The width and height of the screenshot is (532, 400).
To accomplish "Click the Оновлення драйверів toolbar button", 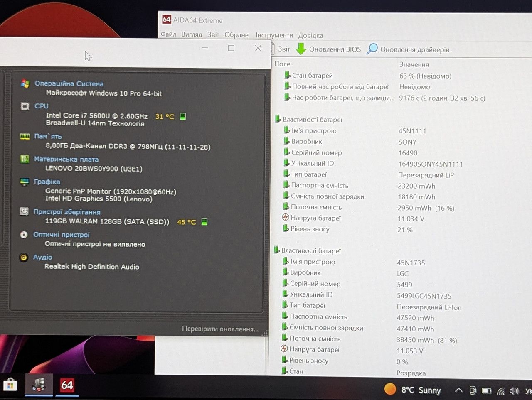I will tap(408, 49).
